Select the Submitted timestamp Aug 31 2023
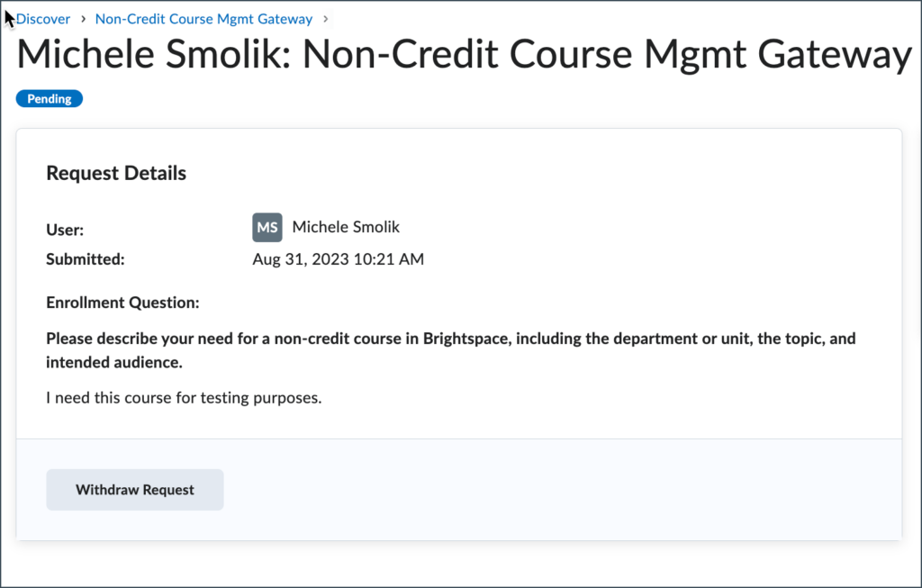Screen dimensions: 922x588 [338, 258]
